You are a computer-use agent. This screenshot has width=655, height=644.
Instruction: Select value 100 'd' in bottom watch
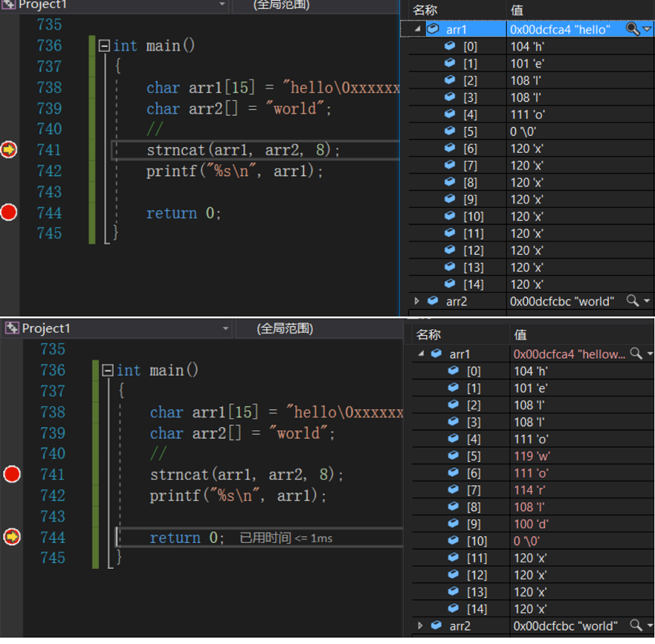pos(531,524)
